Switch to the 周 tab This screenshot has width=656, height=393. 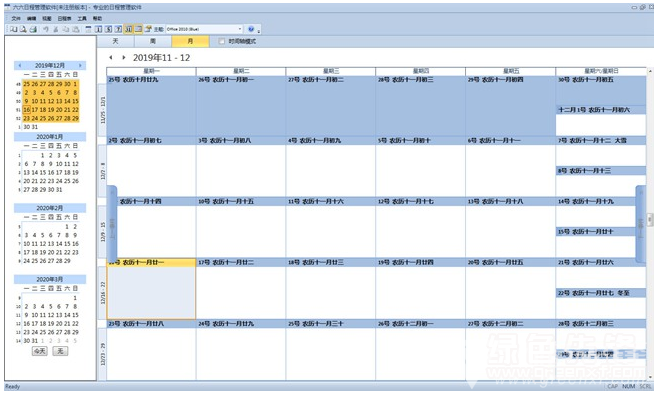click(x=153, y=41)
